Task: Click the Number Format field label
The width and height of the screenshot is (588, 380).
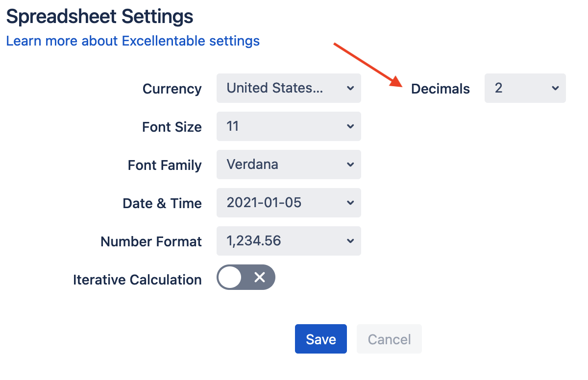Action: pyautogui.click(x=151, y=241)
